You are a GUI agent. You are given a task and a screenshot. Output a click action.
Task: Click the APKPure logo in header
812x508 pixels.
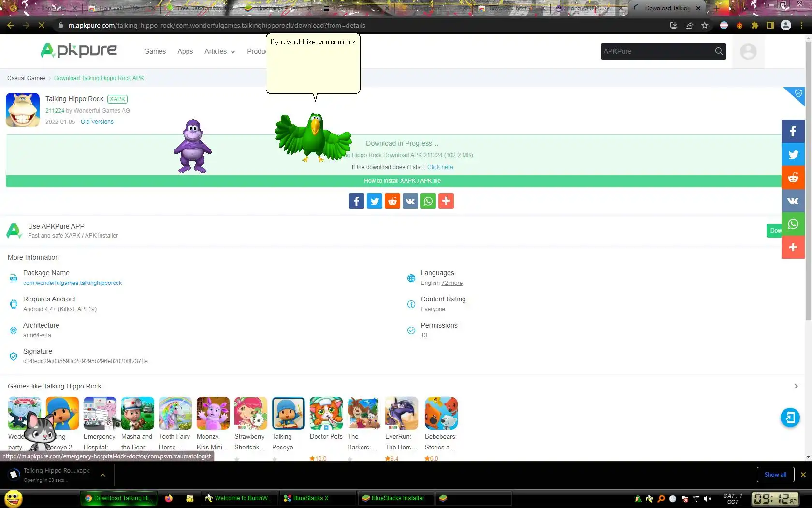[78, 50]
